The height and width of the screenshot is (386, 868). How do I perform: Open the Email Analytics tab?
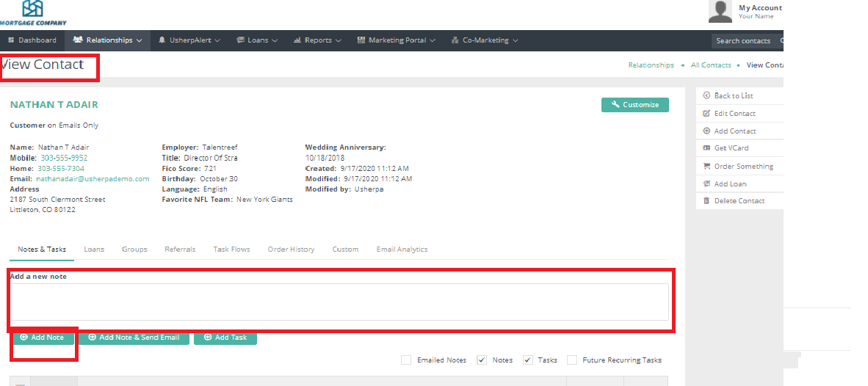click(402, 250)
